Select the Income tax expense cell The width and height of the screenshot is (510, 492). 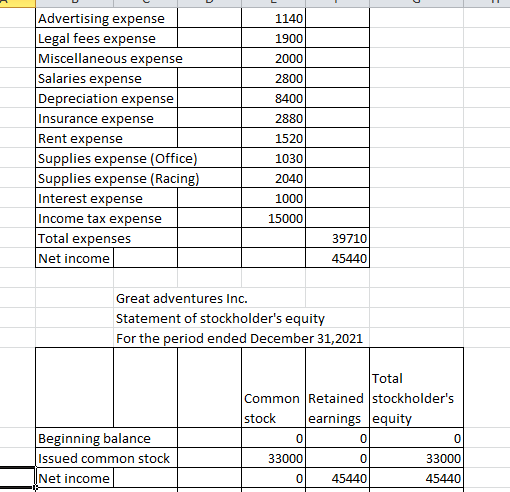(106, 218)
